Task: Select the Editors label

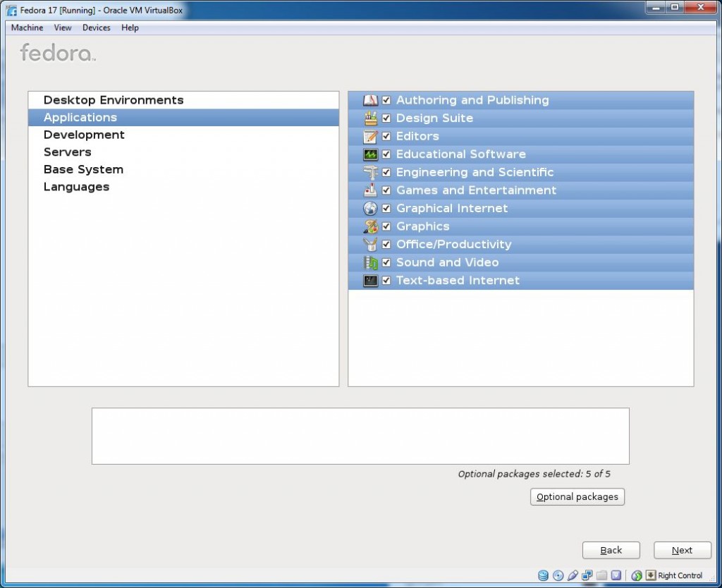Action: 417,136
